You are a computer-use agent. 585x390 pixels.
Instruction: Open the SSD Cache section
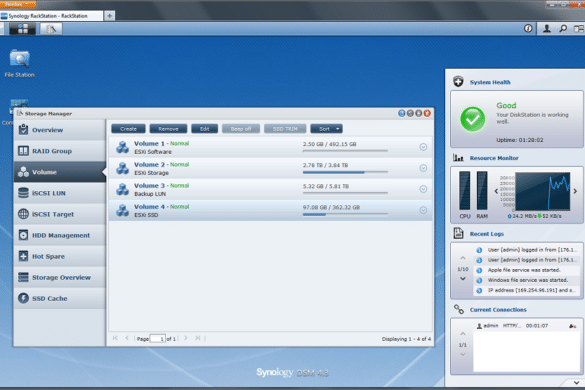coord(60,299)
